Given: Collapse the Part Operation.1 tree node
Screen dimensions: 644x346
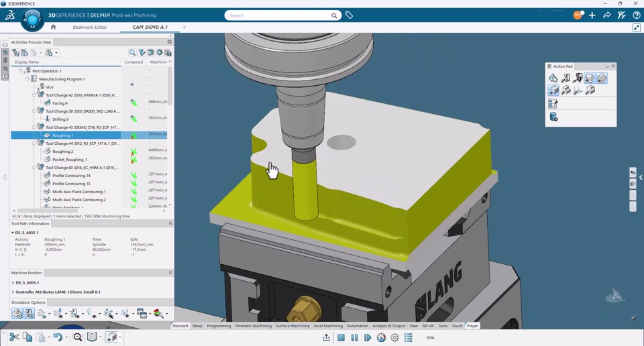Looking at the screenshot, I should click(21, 71).
